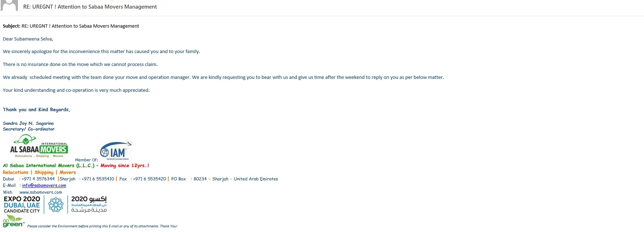
Task: Open the www.sabamovers.com website link
Action: [41, 192]
